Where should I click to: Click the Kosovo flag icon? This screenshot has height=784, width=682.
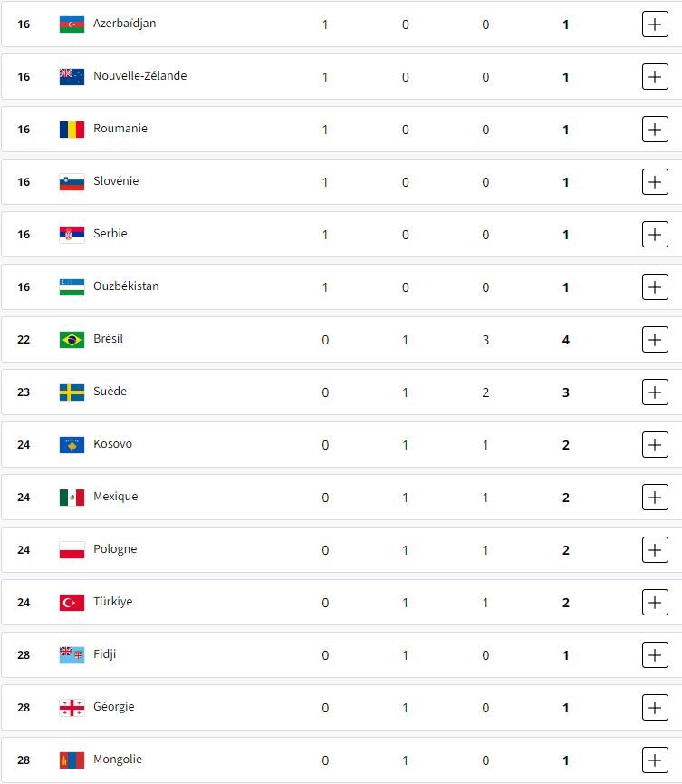tap(72, 445)
